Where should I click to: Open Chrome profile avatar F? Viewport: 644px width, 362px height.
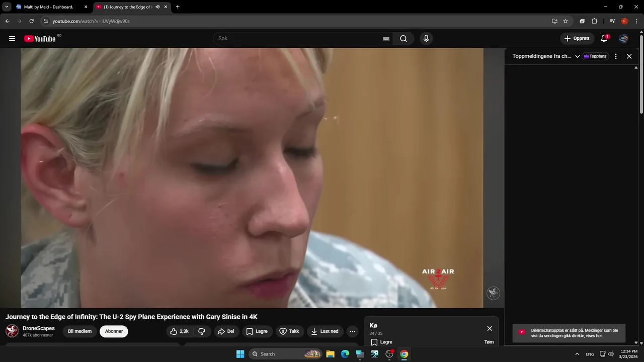pos(624,21)
